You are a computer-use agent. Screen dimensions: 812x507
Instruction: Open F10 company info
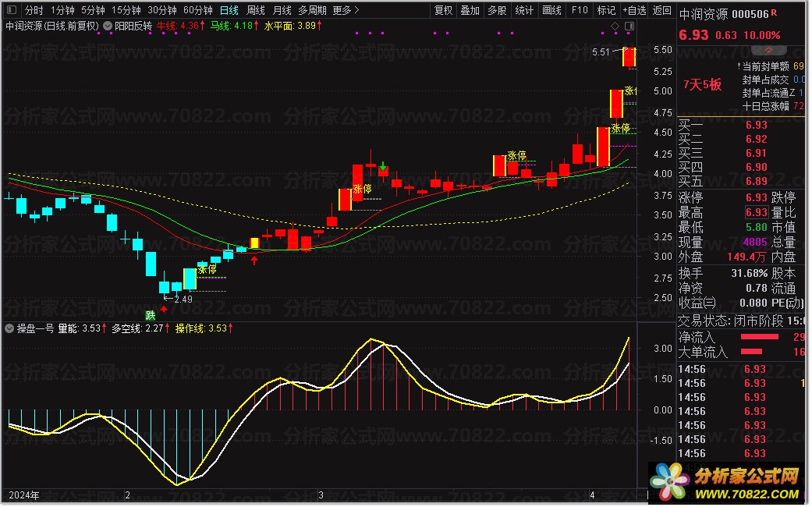pos(580,10)
